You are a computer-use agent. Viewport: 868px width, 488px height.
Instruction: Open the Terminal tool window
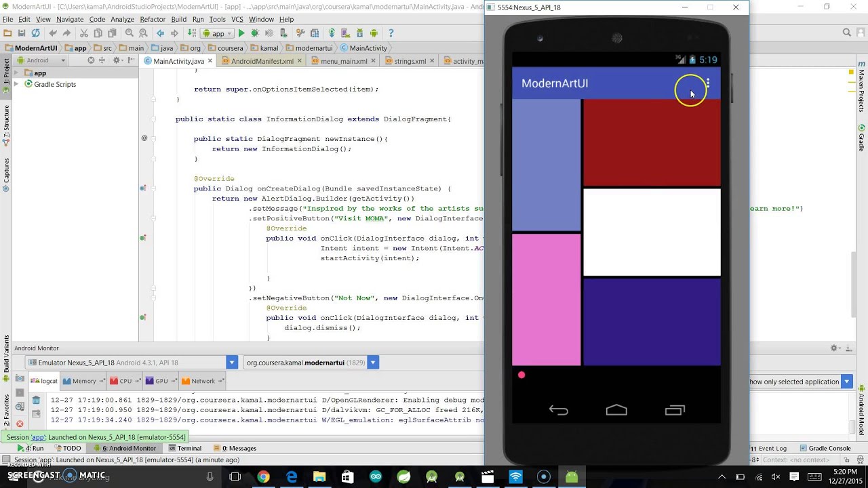coord(185,448)
